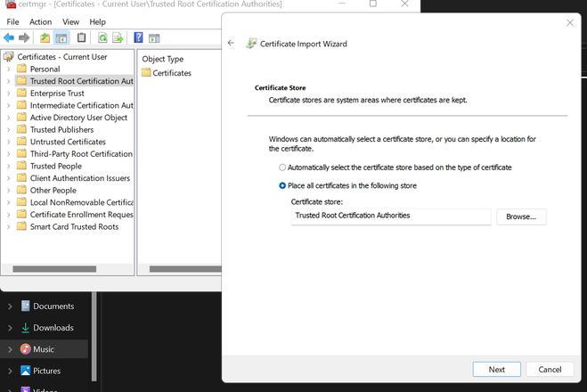587x392 pixels.
Task: Open the Action menu in certmgr
Action: coord(40,22)
